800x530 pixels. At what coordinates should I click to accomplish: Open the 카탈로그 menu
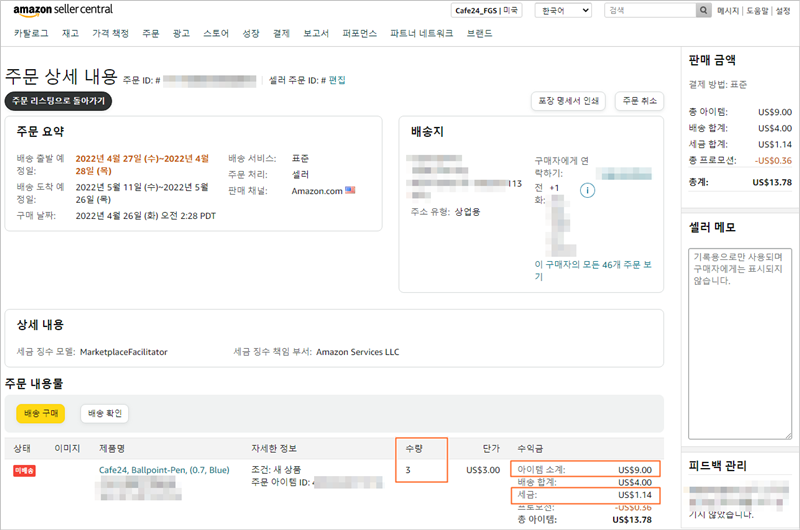click(31, 34)
